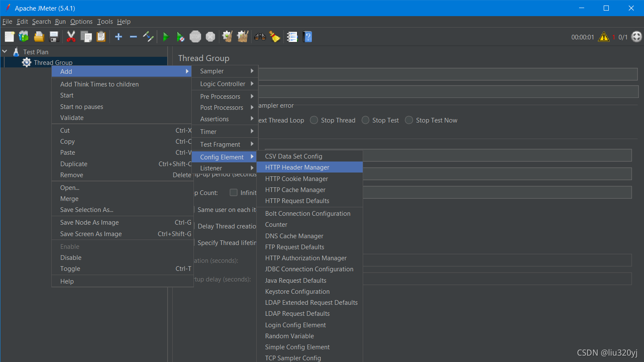The height and width of the screenshot is (362, 644).
Task: Select Disable in the context menu
Action: coord(122,257)
